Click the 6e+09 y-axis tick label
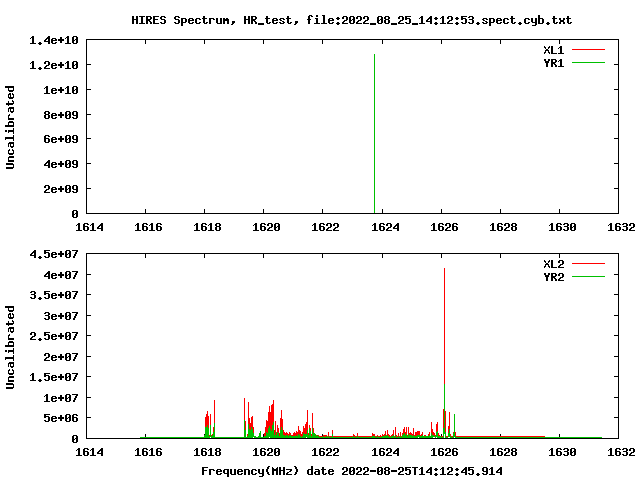640x480 pixels. pyautogui.click(x=60, y=139)
